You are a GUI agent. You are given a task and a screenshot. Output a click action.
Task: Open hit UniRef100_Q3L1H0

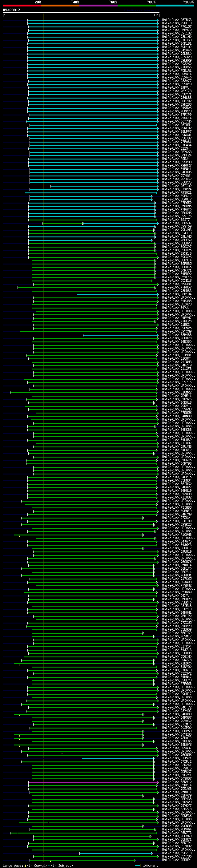tap(177, 37)
